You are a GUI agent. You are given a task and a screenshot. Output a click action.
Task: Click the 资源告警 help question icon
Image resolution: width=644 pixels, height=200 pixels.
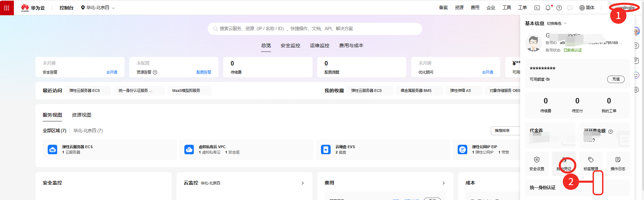pos(155,72)
